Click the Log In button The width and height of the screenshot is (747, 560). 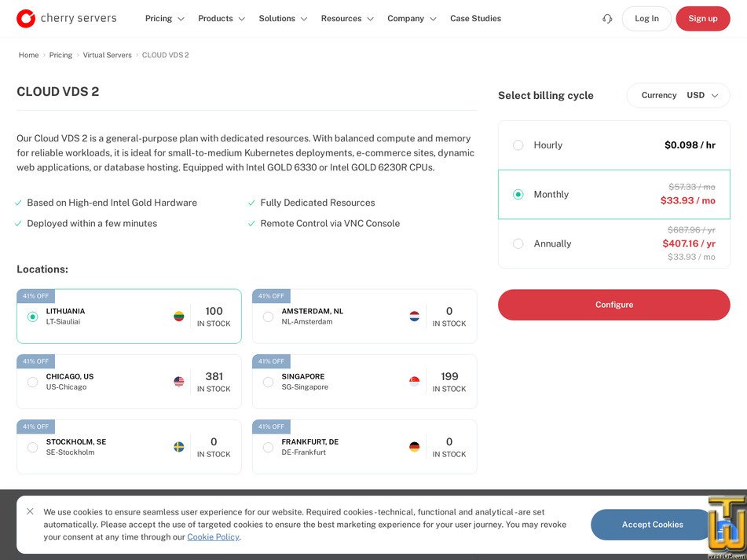(646, 19)
